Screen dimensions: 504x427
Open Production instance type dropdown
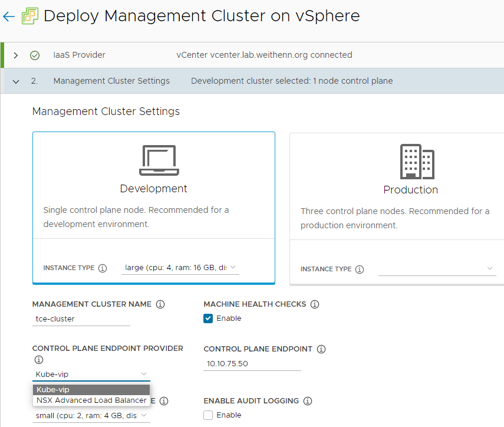click(437, 268)
